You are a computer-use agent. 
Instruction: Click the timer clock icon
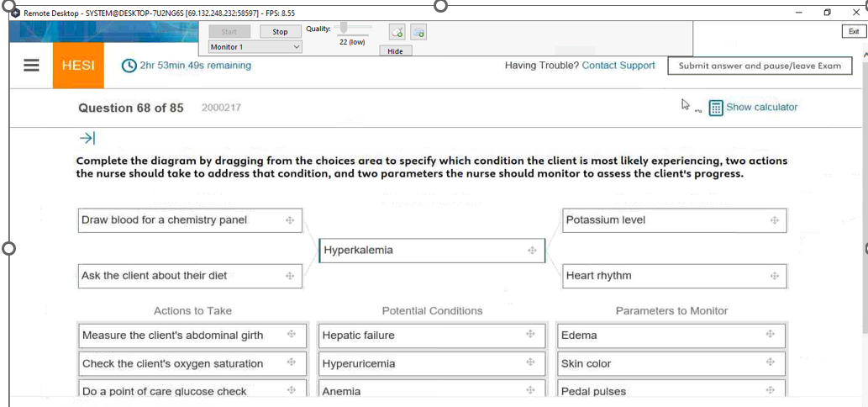point(129,66)
